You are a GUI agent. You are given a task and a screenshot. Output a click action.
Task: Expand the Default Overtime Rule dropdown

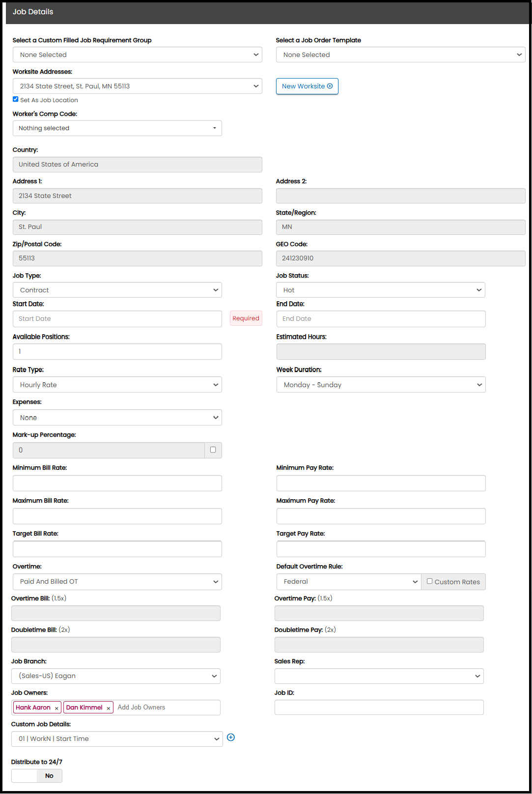[x=349, y=581]
